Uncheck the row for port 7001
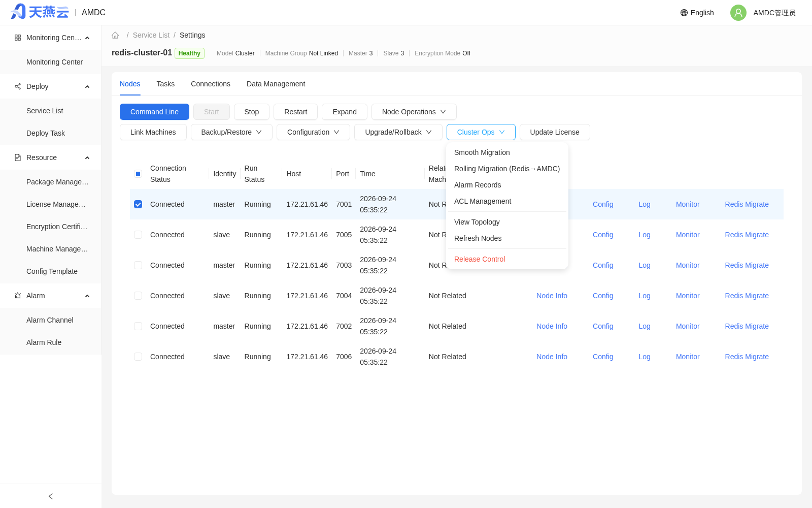Image resolution: width=812 pixels, height=508 pixels. pyautogui.click(x=138, y=204)
